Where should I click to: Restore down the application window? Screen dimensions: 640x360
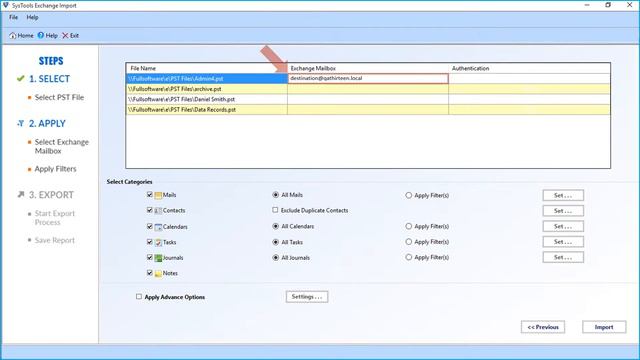(608, 5)
